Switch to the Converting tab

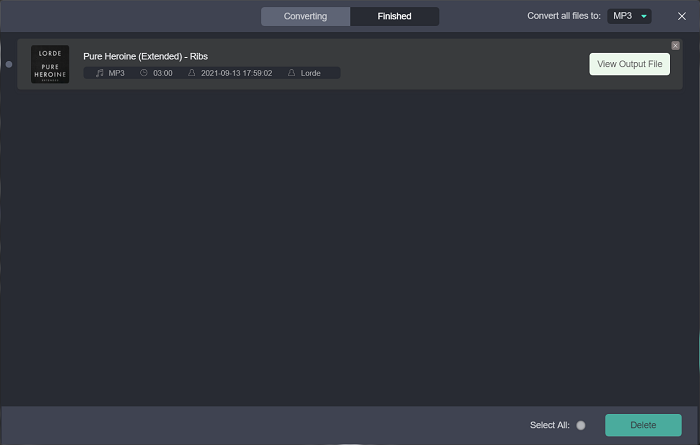305,16
